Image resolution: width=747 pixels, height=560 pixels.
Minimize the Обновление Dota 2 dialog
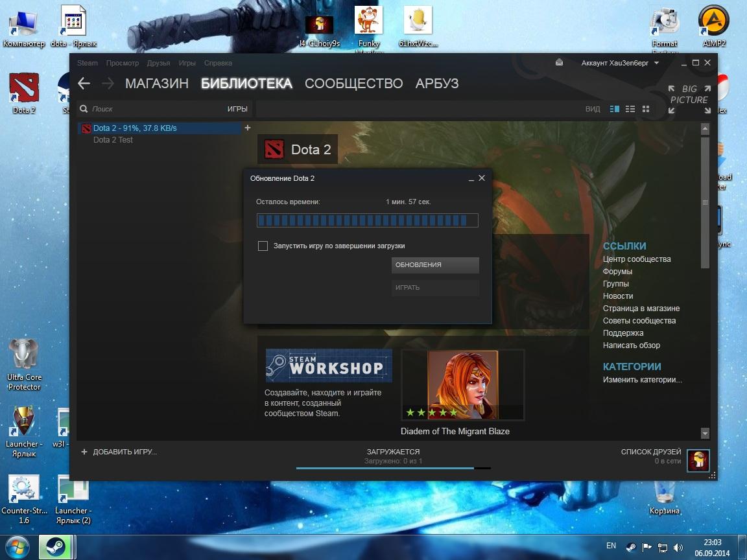coord(471,179)
